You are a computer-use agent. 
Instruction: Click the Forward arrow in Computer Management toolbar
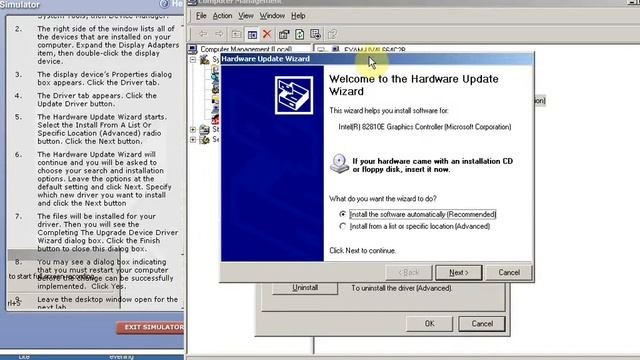coord(219,34)
